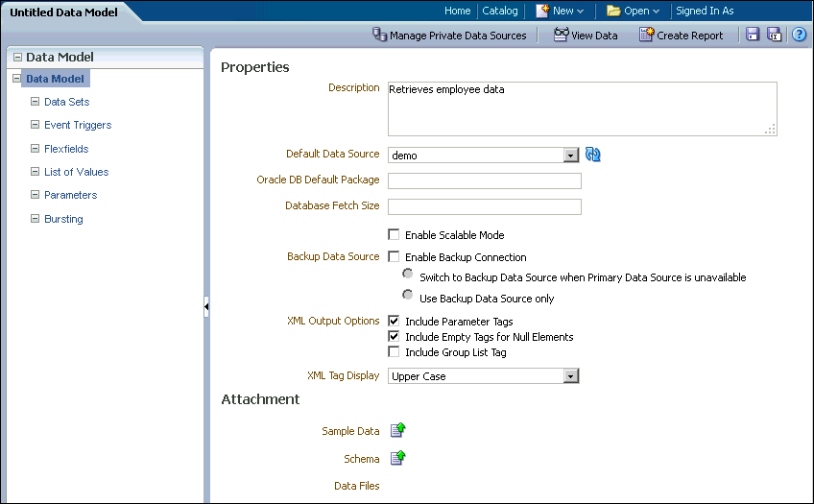The width and height of the screenshot is (814, 504).
Task: Toggle the Data Sets node expander
Action: (35, 101)
